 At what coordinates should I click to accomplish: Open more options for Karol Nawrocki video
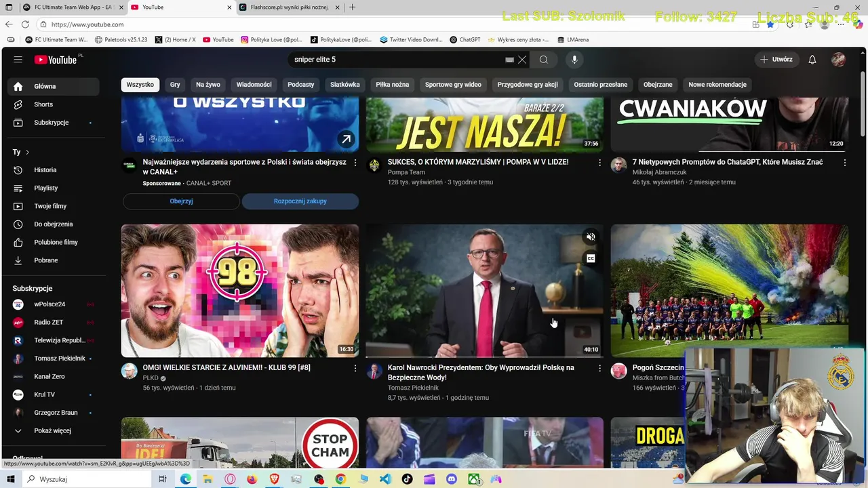(599, 368)
